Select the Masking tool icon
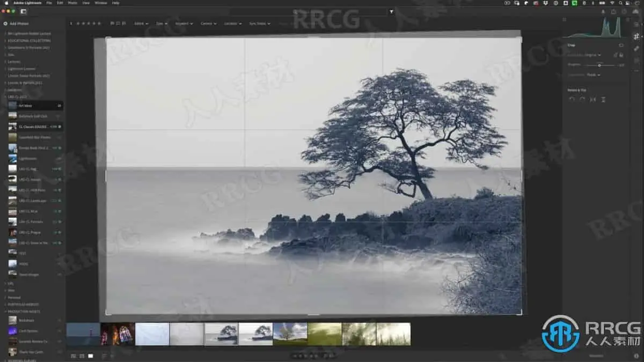This screenshot has width=644, height=362. coord(636,60)
